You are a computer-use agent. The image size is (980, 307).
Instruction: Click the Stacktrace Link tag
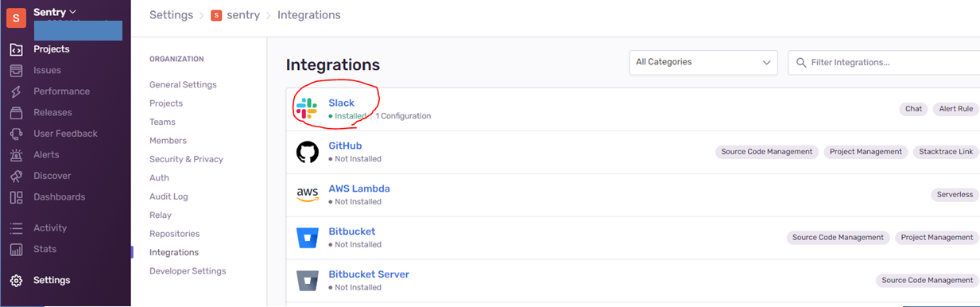(x=946, y=151)
